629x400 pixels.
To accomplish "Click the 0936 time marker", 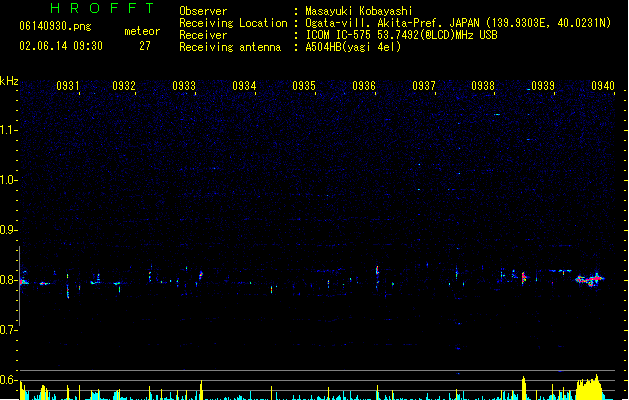I will click(x=364, y=86).
